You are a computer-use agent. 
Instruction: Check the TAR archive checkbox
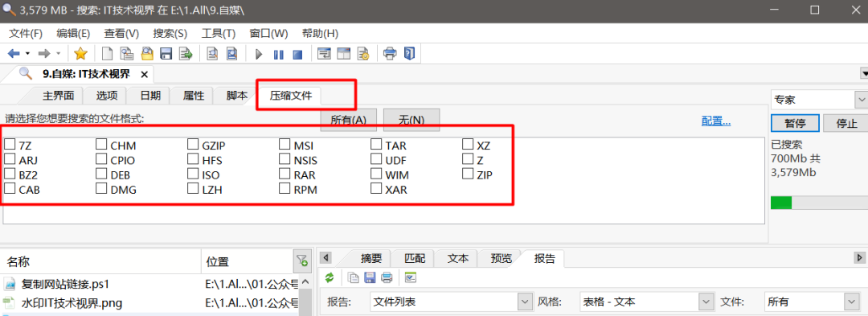pos(376,145)
